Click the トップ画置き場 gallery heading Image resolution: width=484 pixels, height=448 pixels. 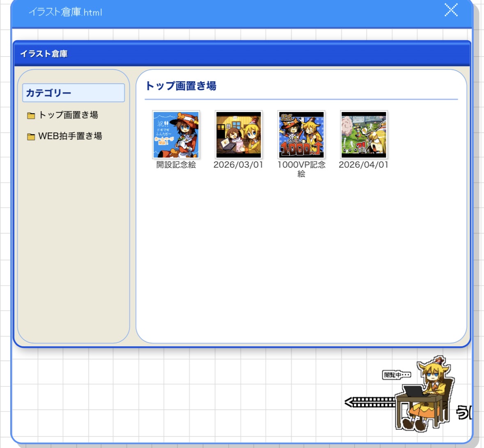tap(181, 86)
